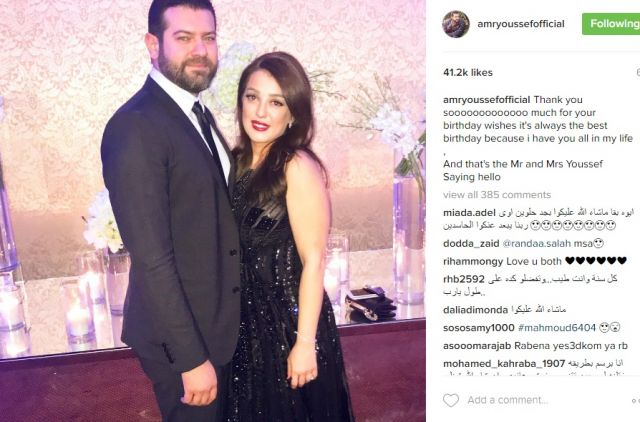
Task: Click amryoussefofficial name in caption
Action: click(x=487, y=100)
